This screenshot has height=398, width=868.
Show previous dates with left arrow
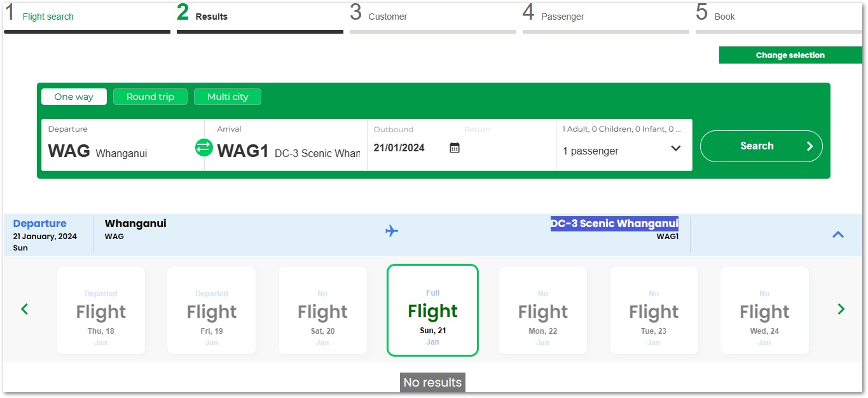tap(25, 310)
